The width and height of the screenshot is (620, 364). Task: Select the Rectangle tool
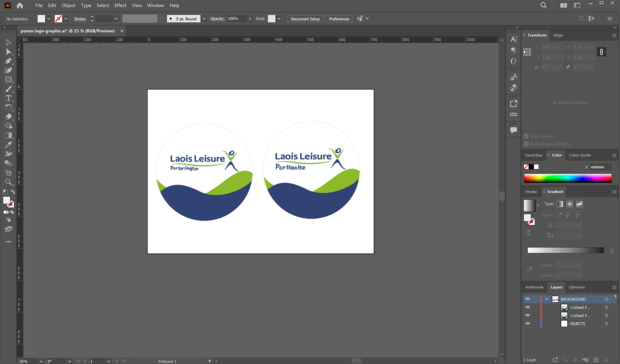click(x=8, y=79)
